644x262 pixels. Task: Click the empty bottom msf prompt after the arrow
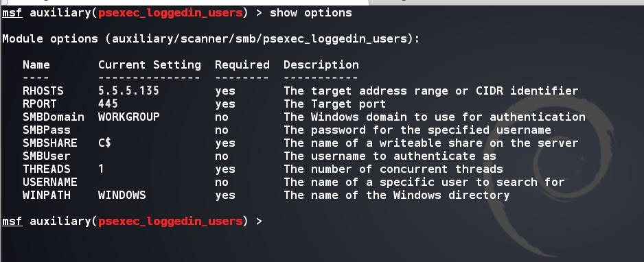(288, 222)
